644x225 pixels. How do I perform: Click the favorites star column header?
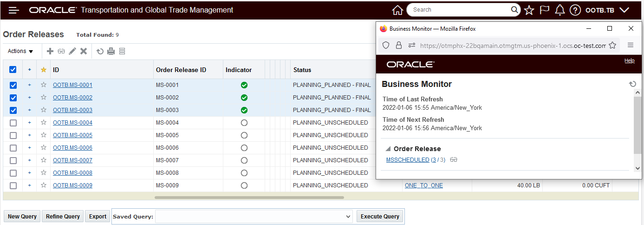[x=44, y=70]
